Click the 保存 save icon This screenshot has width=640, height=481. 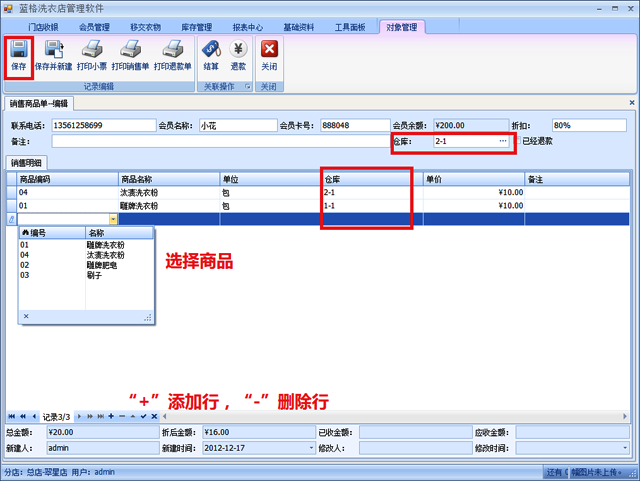click(x=18, y=50)
